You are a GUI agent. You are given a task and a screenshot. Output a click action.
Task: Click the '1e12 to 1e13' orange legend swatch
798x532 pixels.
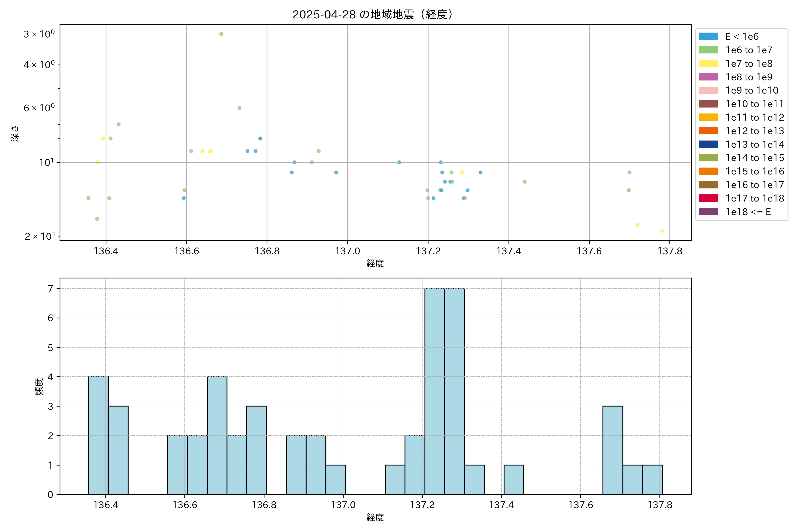pos(708,131)
